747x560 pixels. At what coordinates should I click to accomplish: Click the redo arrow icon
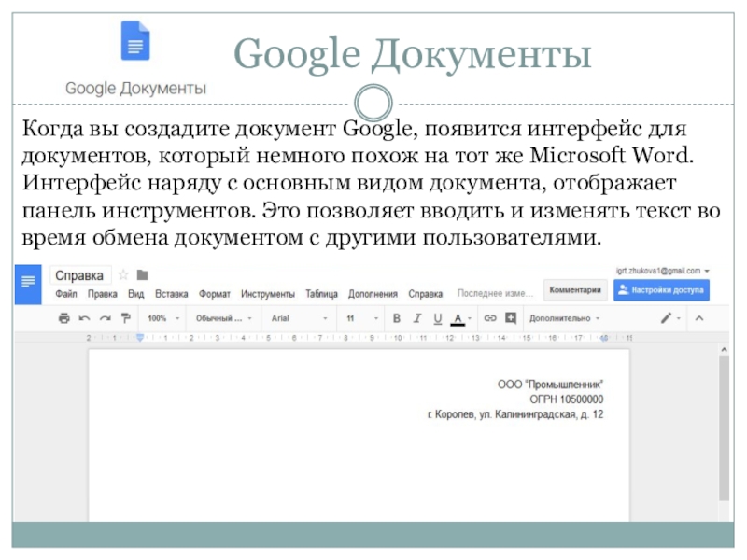point(105,318)
